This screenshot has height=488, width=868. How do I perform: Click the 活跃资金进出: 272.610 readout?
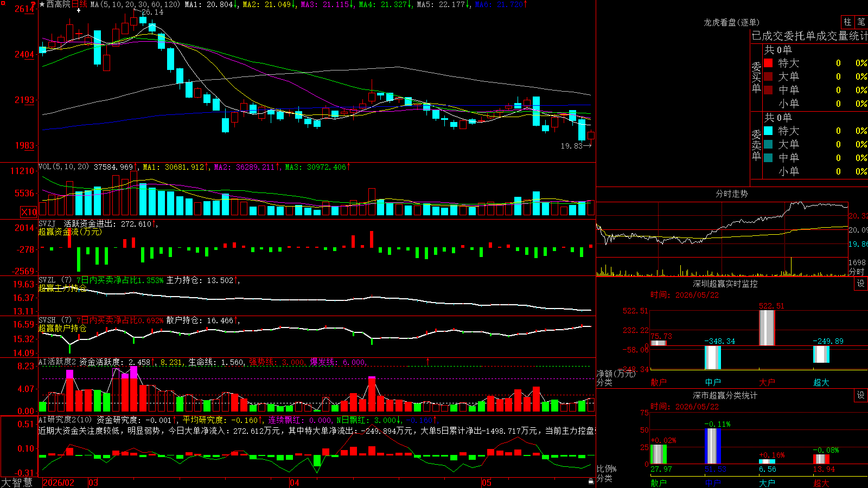[108, 224]
